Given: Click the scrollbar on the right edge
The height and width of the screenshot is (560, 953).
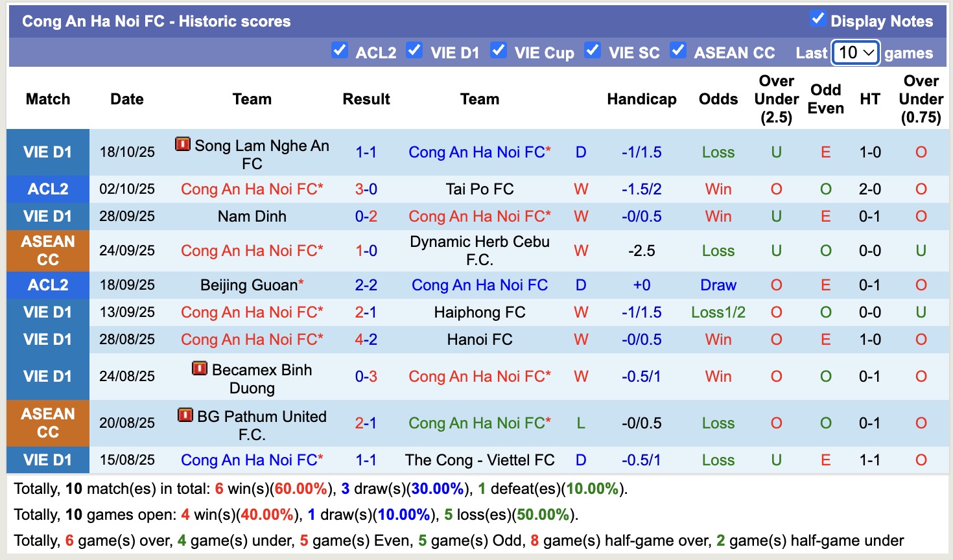Looking at the screenshot, I should (x=948, y=279).
